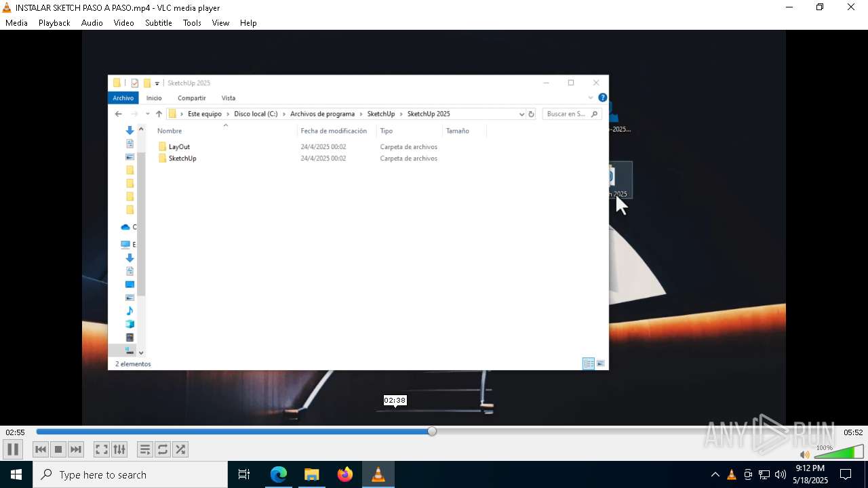Open the Help menu
The image size is (868, 488).
248,22
